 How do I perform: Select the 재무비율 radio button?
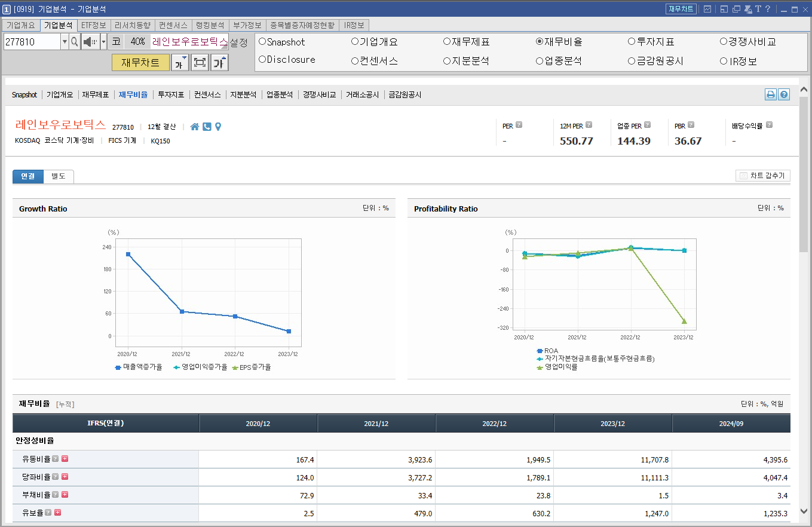click(x=540, y=42)
